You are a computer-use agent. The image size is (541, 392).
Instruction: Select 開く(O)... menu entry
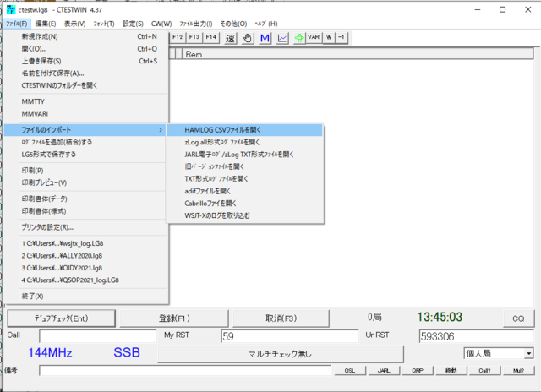click(85, 49)
